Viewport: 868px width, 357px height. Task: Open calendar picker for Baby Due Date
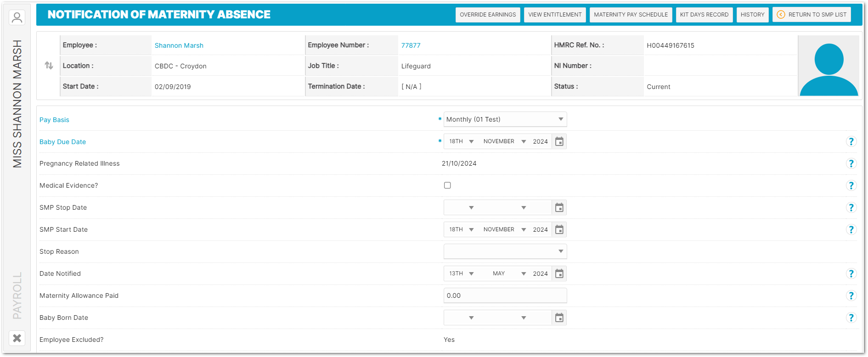click(559, 141)
